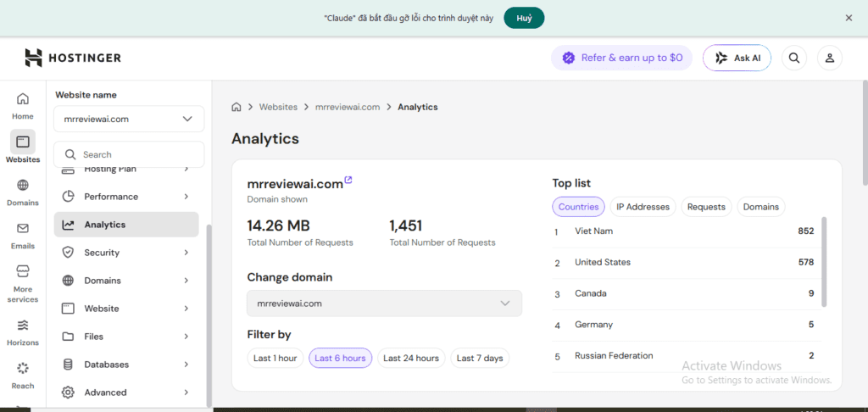Select the Websites sidebar icon
The height and width of the screenshot is (412, 868).
tap(23, 142)
